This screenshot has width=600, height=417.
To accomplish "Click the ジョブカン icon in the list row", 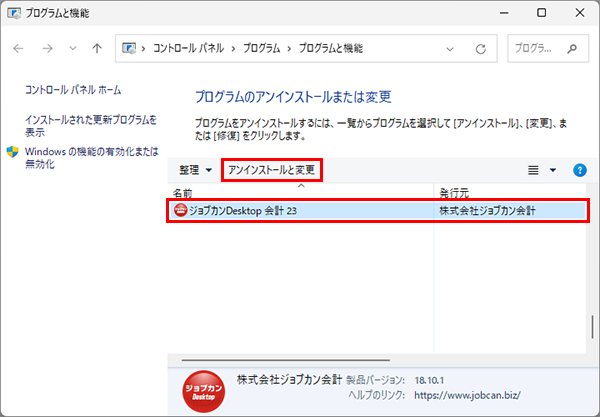I will tap(180, 210).
